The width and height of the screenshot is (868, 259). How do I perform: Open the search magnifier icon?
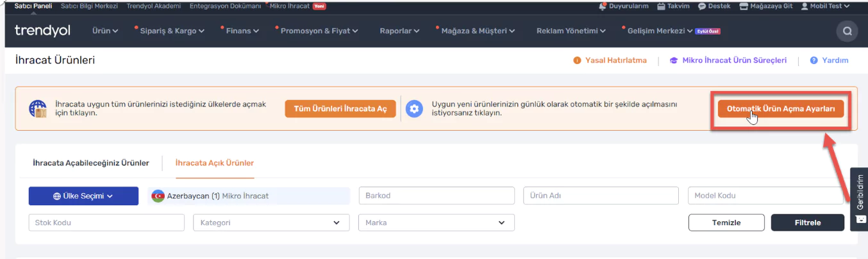click(x=847, y=31)
